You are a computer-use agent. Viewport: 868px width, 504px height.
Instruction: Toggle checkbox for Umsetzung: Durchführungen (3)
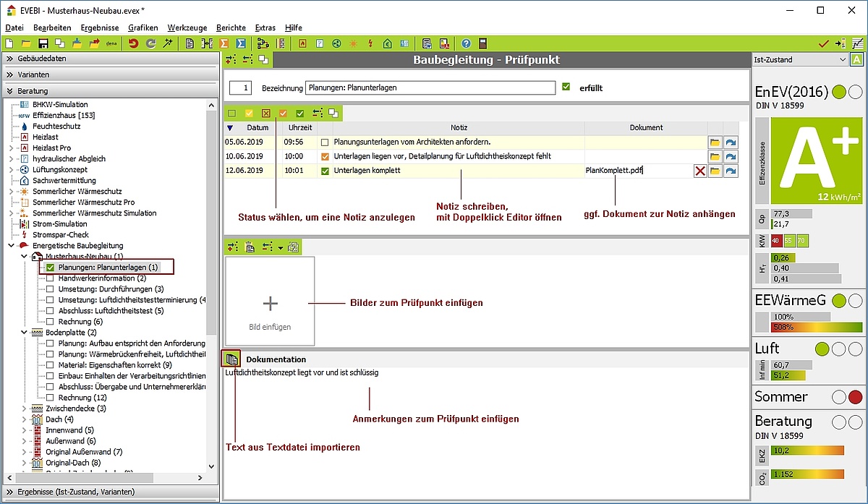51,289
